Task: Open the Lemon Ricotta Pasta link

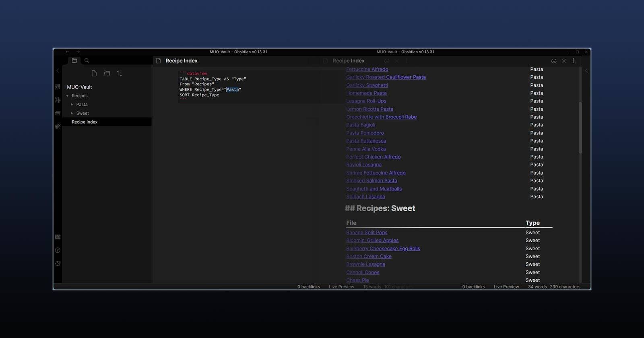Action: click(370, 109)
